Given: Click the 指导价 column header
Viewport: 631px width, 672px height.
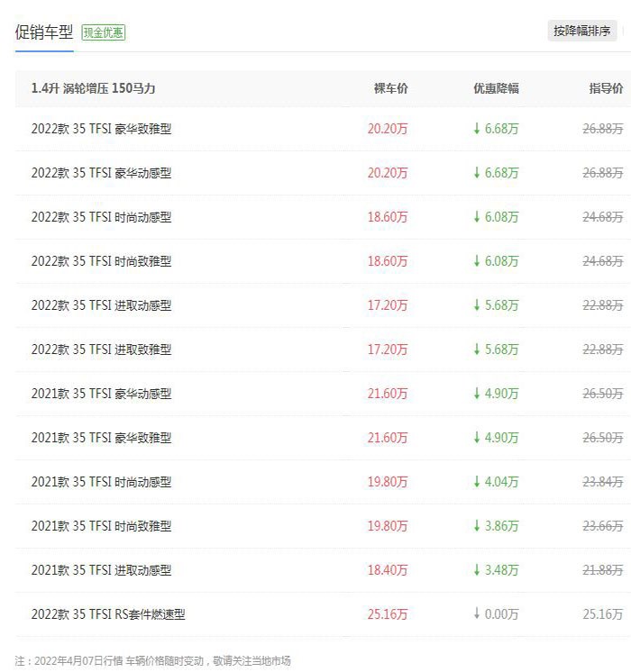Looking at the screenshot, I should point(606,88).
